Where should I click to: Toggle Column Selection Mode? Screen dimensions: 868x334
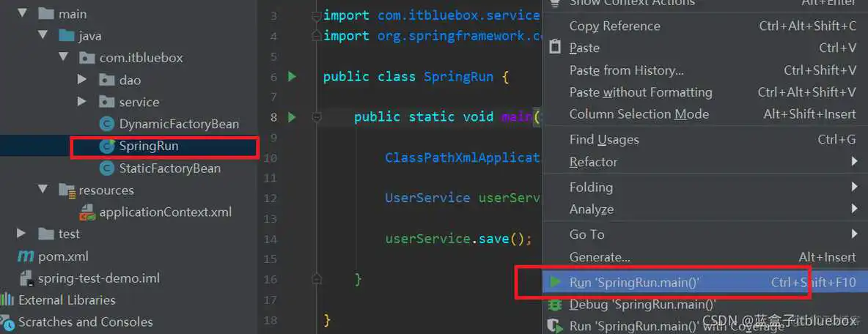coord(639,114)
